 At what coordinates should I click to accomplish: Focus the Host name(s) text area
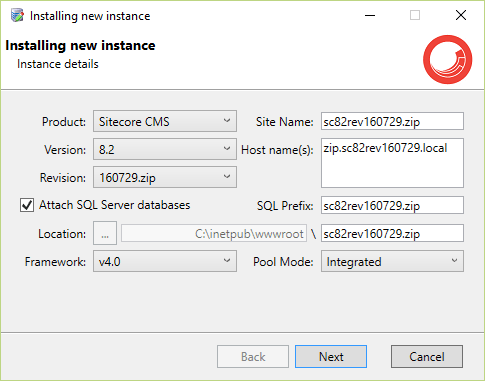tap(392, 163)
